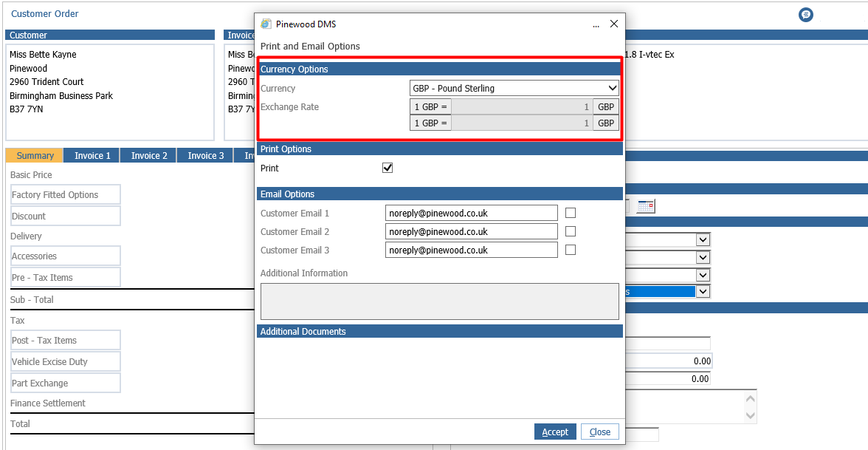Open the Invoice 1 tab
The height and width of the screenshot is (450, 868).
[x=92, y=156]
